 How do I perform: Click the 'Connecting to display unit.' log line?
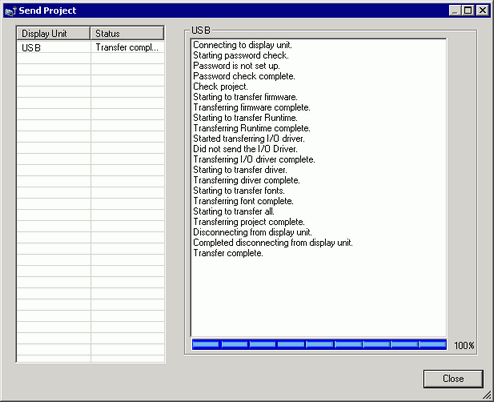coord(243,45)
